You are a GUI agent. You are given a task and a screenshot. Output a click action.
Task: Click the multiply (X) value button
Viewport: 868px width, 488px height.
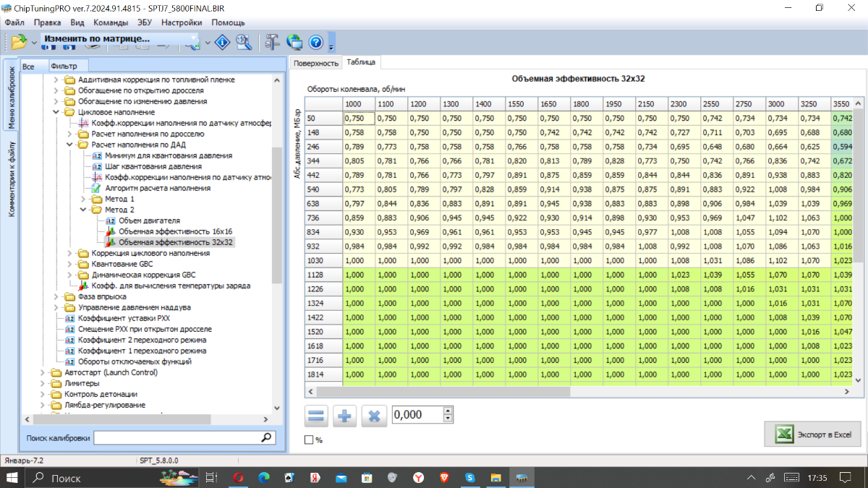(374, 416)
